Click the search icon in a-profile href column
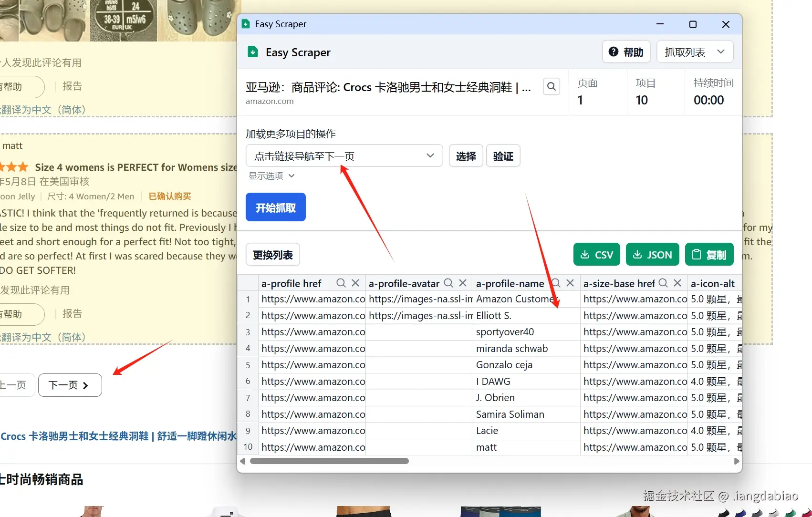This screenshot has height=517, width=812. pos(341,283)
